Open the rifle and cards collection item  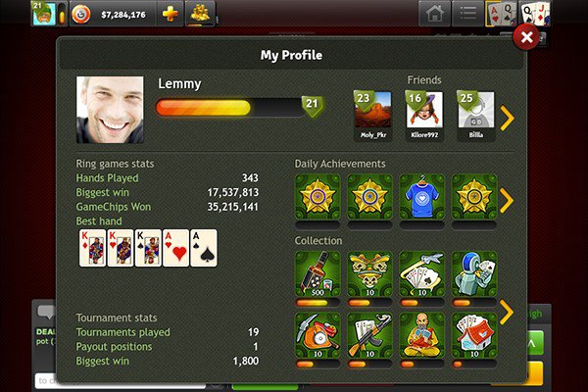coord(369,336)
